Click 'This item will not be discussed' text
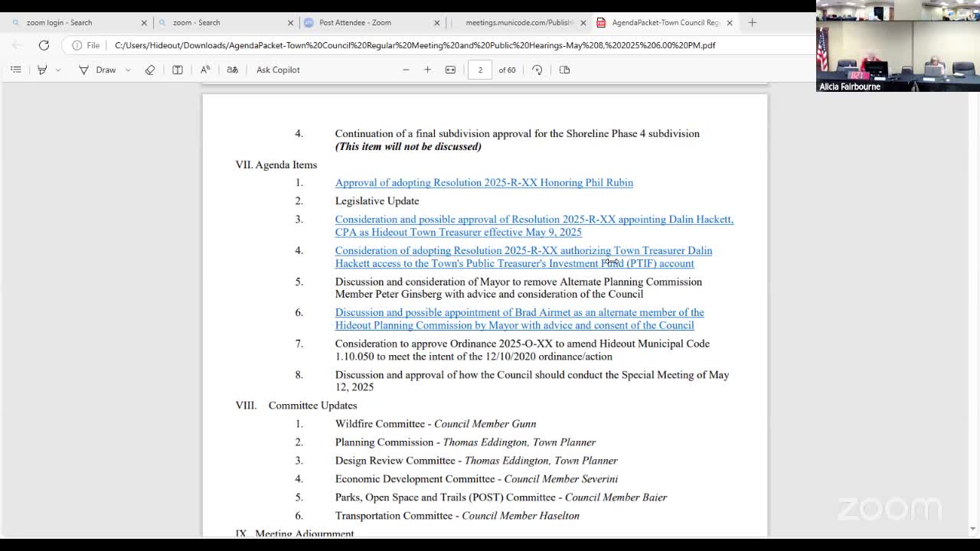Image resolution: width=980 pixels, height=551 pixels. (408, 147)
